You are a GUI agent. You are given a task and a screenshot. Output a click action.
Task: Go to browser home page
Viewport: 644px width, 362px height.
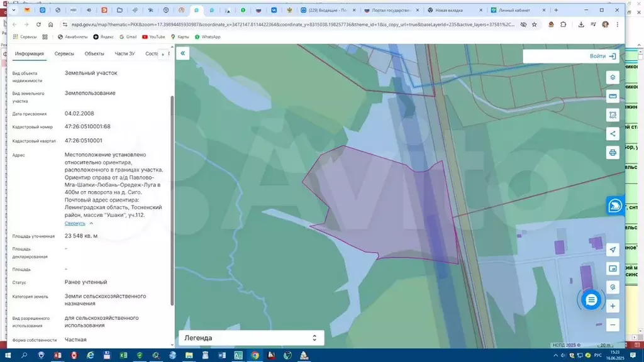point(50,25)
